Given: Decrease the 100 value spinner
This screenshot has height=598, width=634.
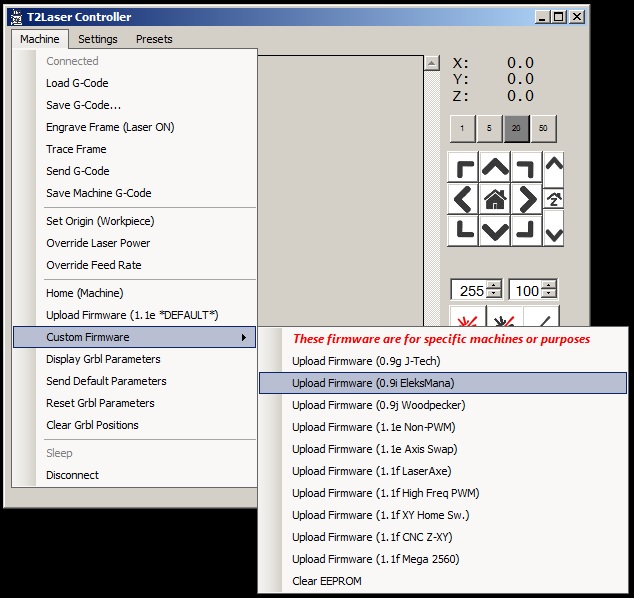Looking at the screenshot, I should (x=548, y=294).
